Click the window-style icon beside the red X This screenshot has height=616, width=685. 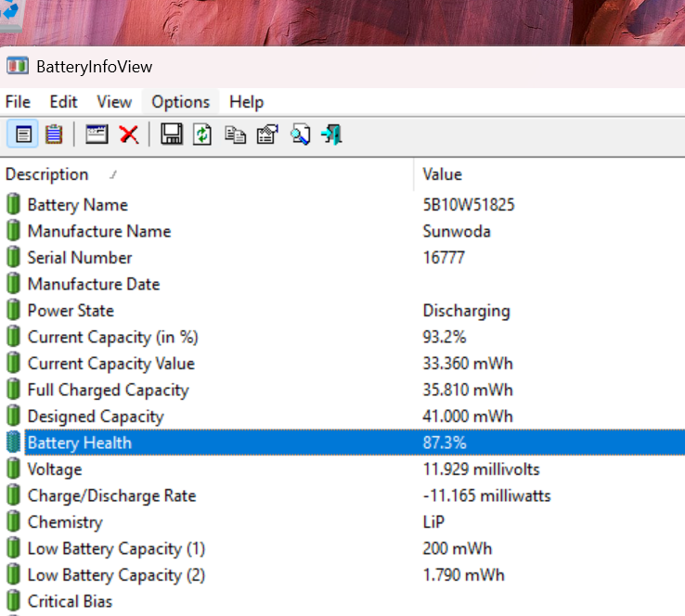click(97, 135)
